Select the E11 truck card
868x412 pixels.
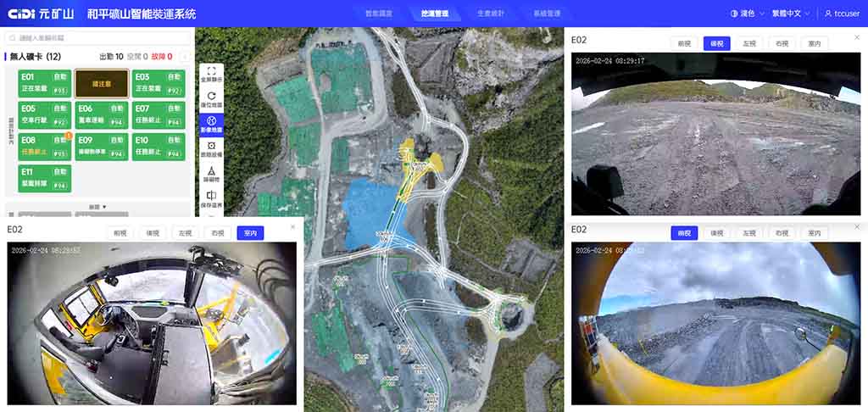tap(44, 178)
